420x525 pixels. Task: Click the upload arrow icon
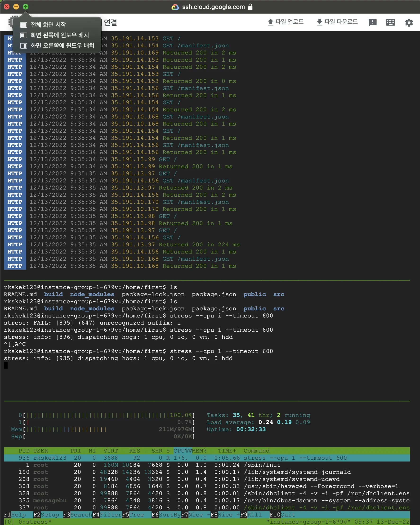click(270, 22)
